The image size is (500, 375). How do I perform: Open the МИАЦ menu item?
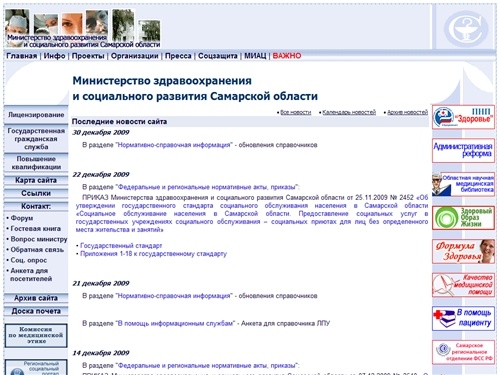pyautogui.click(x=255, y=56)
